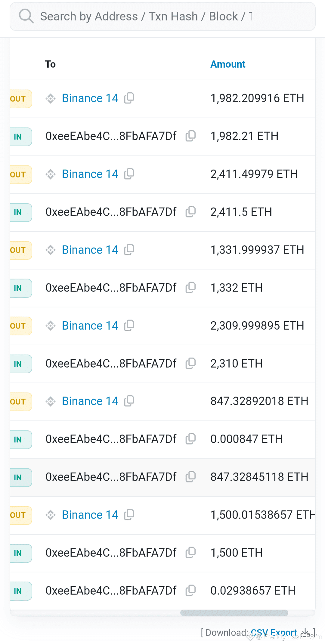Viewport: 325px width, 644px height.
Task: Copy address in the 0.02938657 ETH row
Action: pos(191,590)
